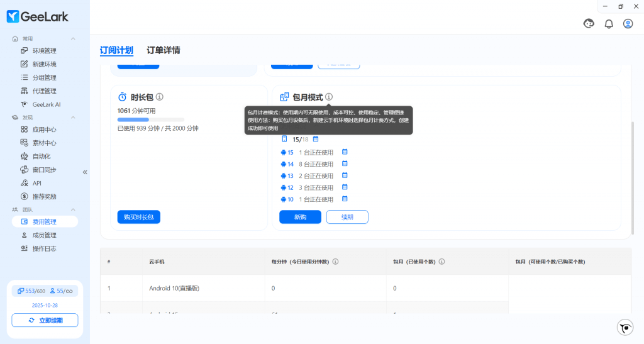Screen dimensions: 644x344
Task: Click info icon next to 时长包
Action: click(160, 97)
